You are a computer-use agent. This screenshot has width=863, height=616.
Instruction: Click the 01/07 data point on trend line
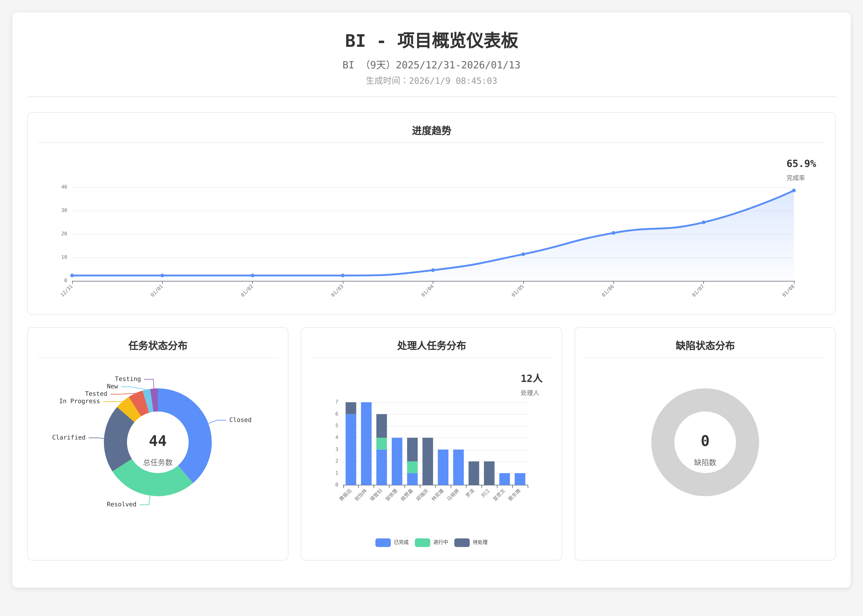[x=704, y=222]
